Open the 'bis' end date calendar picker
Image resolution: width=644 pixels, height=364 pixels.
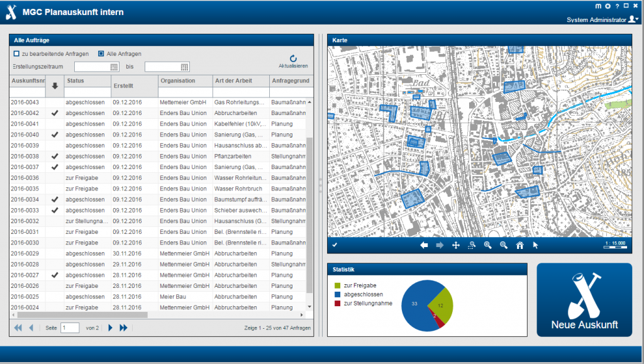tap(184, 67)
